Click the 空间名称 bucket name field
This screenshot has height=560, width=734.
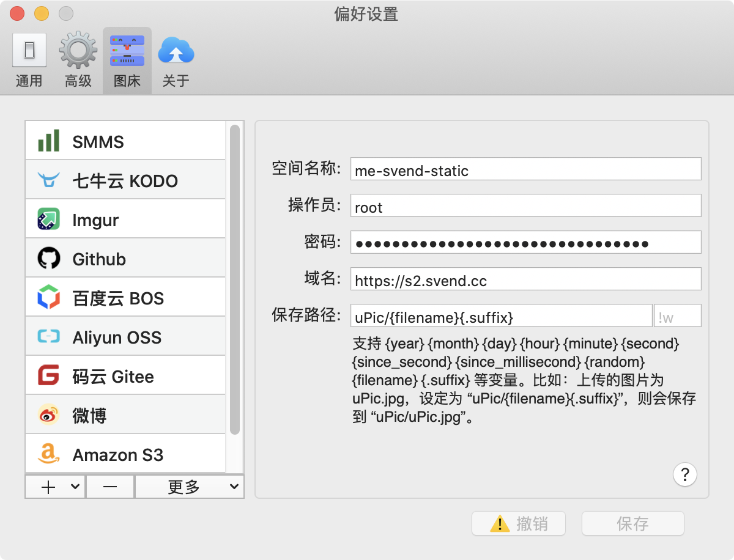click(526, 169)
